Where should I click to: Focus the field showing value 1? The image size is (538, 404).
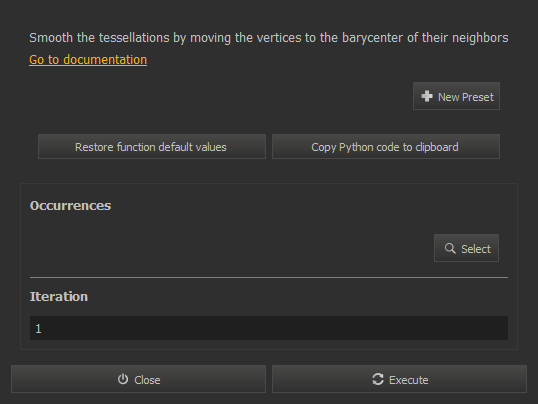coord(269,328)
